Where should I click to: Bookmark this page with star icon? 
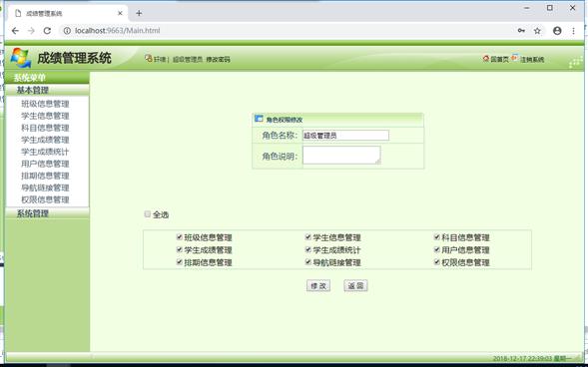pyautogui.click(x=537, y=31)
